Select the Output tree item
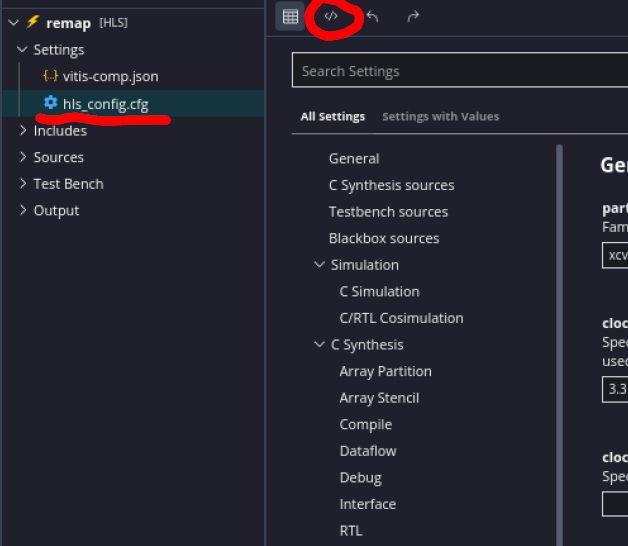The height and width of the screenshot is (546, 628). point(56,210)
